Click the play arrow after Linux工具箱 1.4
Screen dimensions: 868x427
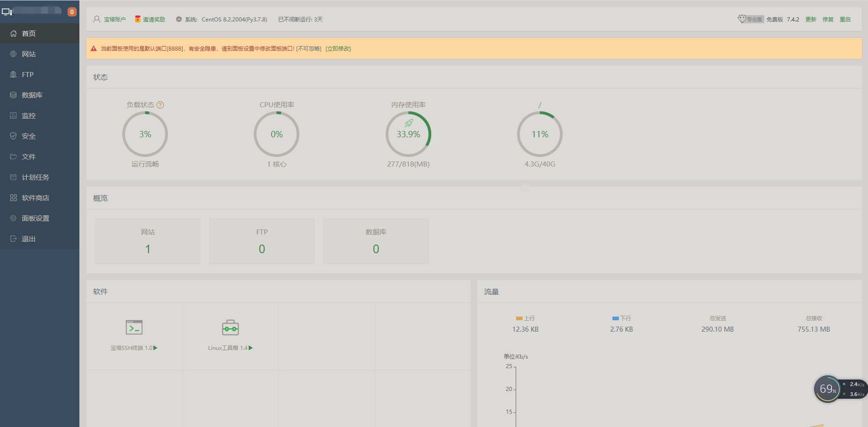pos(251,348)
